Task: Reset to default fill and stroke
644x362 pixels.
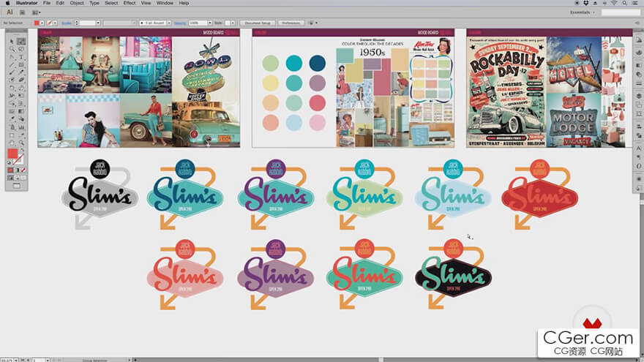Action: [x=8, y=162]
